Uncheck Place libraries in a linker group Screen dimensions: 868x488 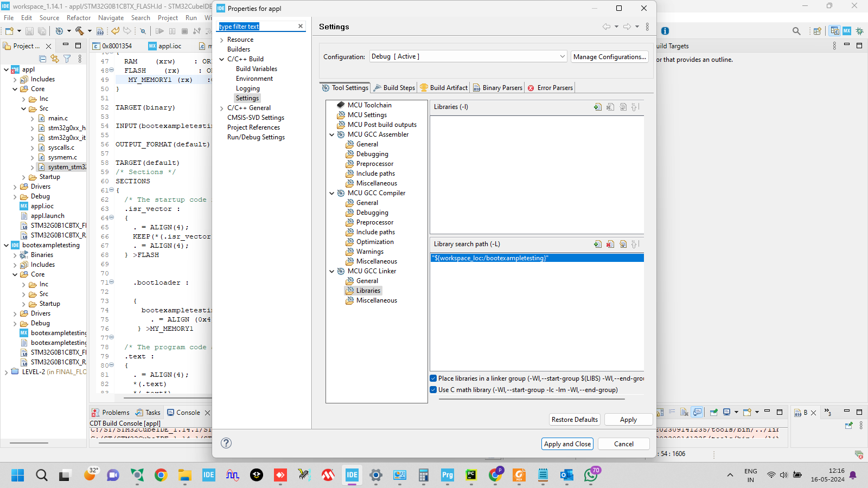tap(433, 378)
